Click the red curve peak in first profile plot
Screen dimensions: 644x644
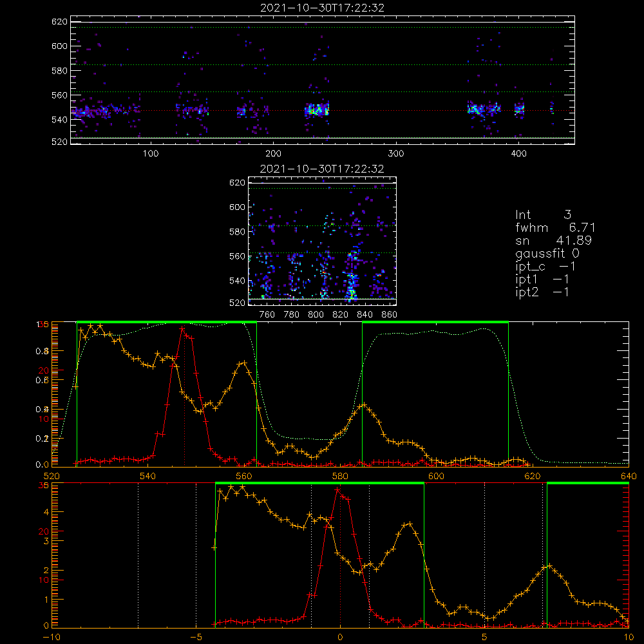(x=182, y=328)
